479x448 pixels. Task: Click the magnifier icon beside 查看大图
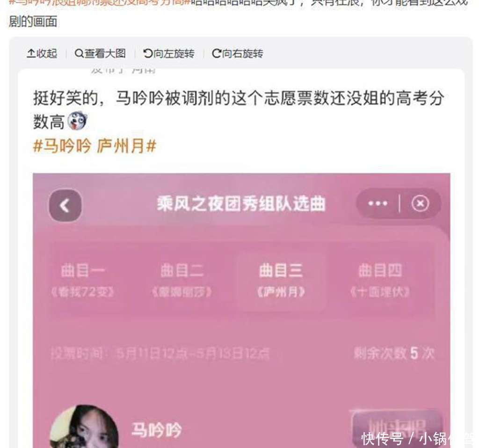[x=79, y=54]
